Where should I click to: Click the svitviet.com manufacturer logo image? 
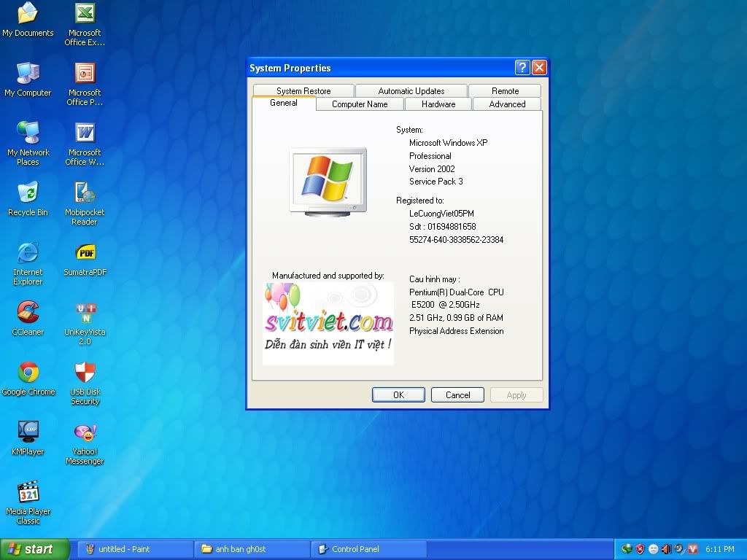(328, 324)
